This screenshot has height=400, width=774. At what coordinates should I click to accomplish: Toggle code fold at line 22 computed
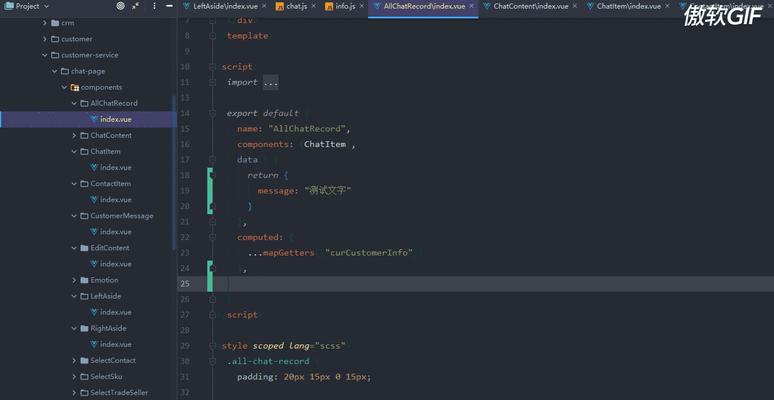coord(212,238)
